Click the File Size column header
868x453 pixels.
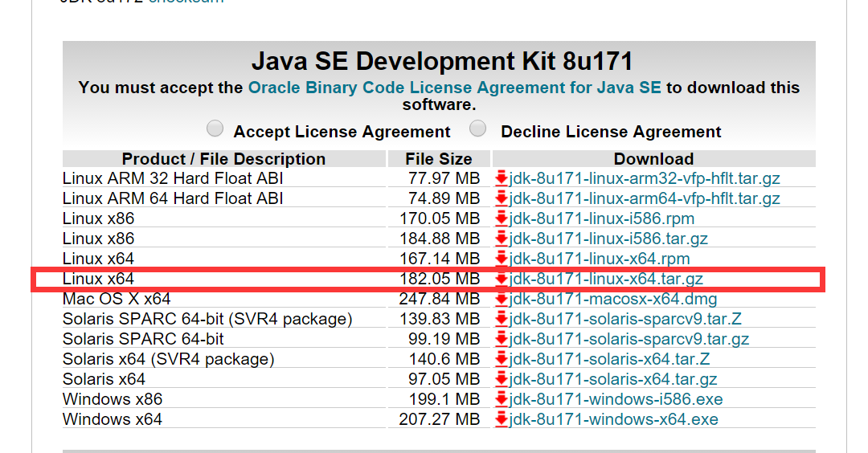point(439,159)
